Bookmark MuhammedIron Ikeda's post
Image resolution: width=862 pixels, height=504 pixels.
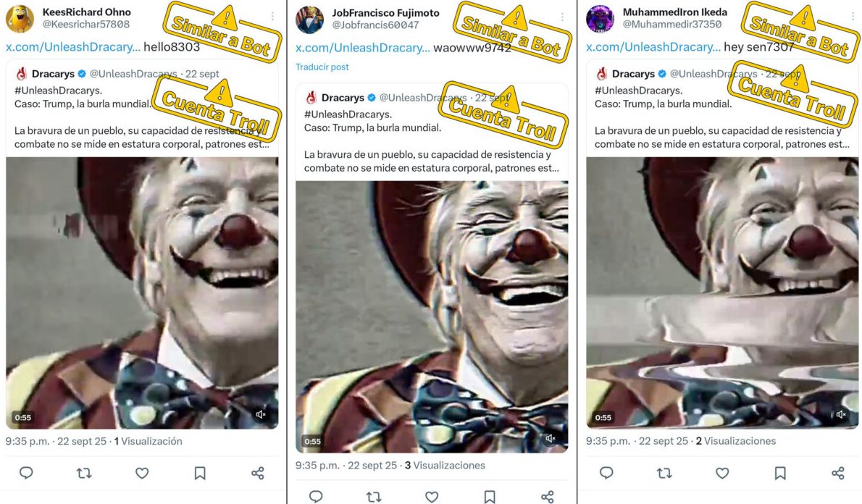[780, 473]
